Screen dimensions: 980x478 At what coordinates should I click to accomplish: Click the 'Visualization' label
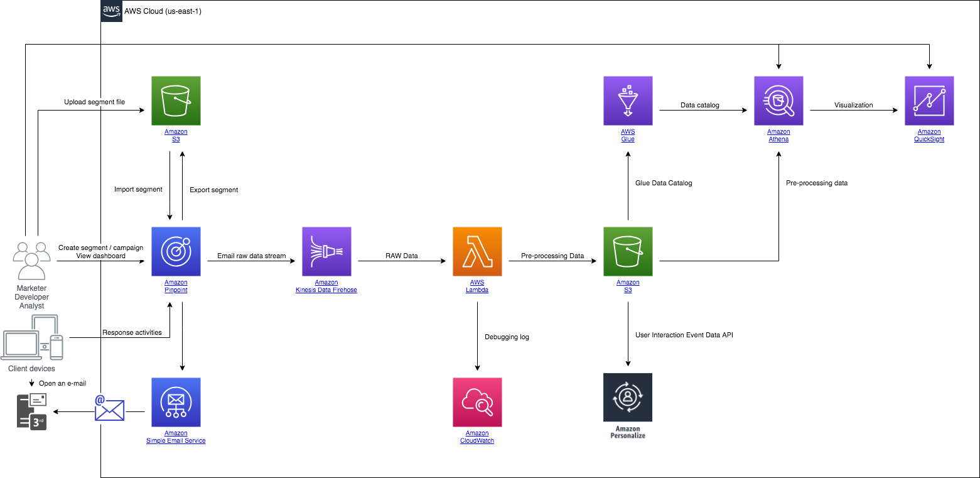(x=854, y=105)
